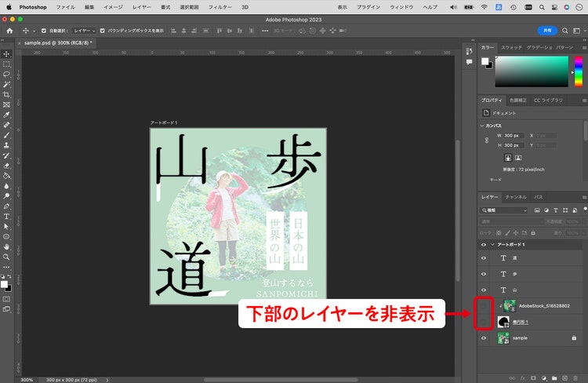The image size is (588, 383).
Task: Select the Brush tool
Action: tap(6, 135)
